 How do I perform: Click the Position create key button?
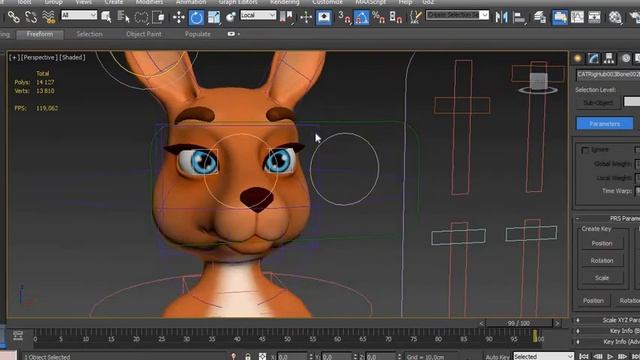coord(602,243)
